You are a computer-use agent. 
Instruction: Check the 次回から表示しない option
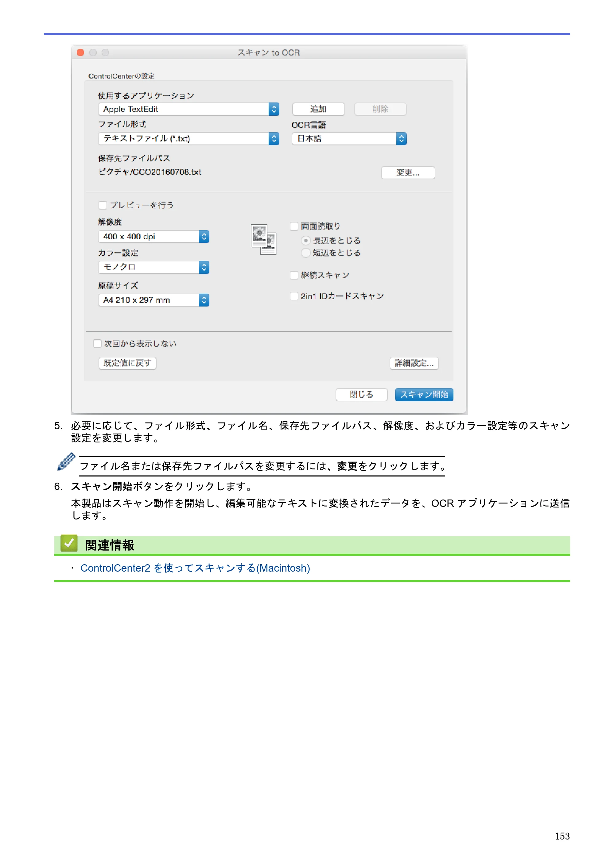click(x=97, y=343)
